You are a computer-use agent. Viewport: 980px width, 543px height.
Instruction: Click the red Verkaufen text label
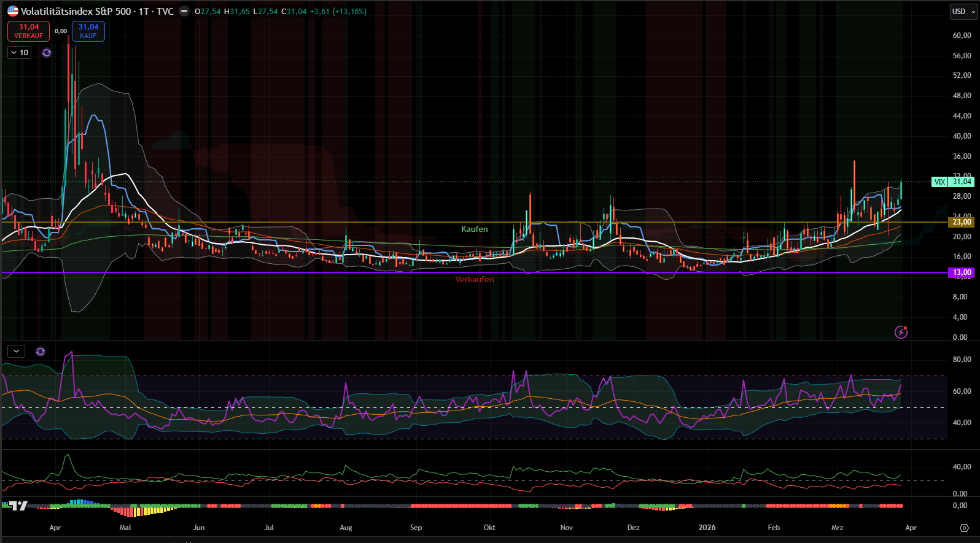[x=474, y=279]
